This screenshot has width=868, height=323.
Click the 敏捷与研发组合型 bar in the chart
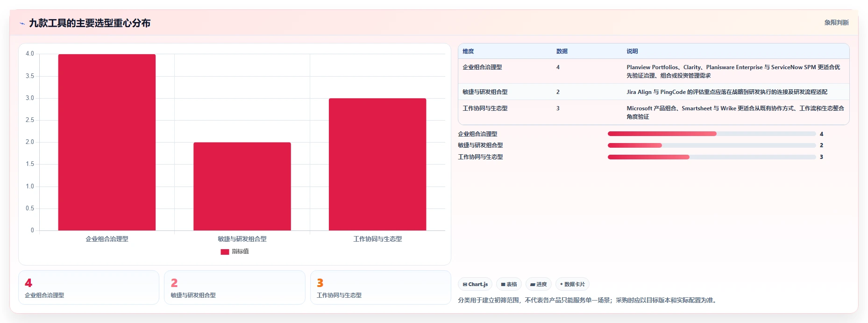tap(242, 186)
